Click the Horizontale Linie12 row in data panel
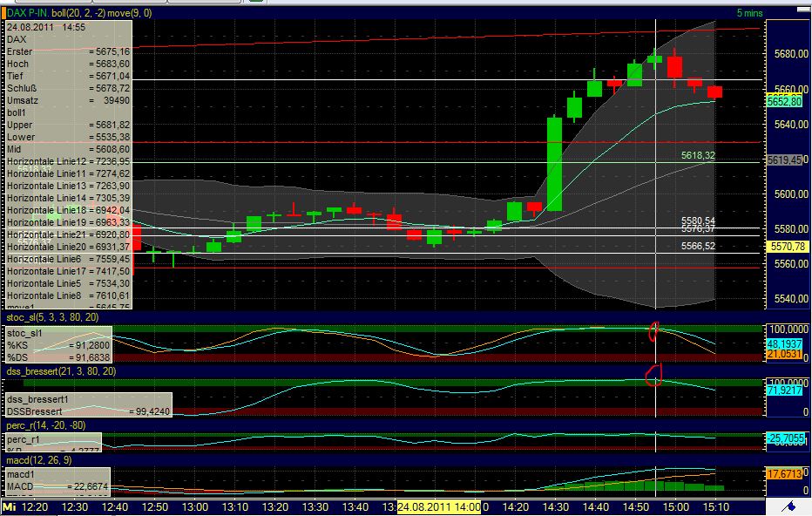 coord(68,162)
